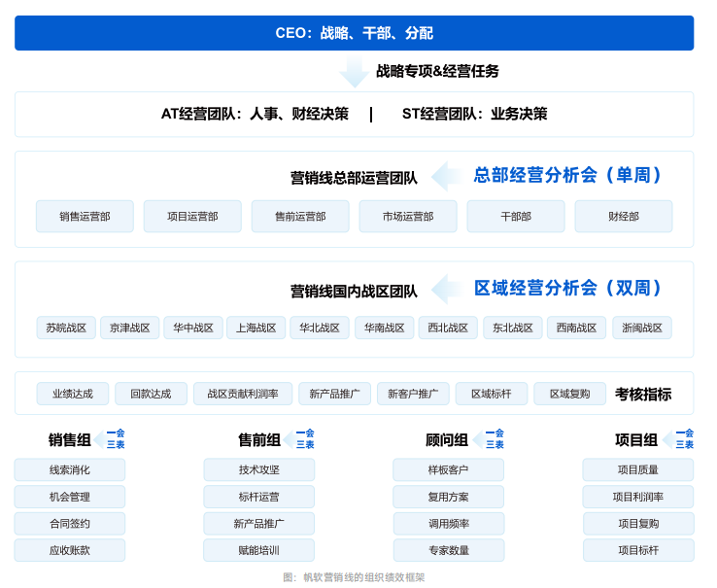Click the 上海战区 box
The width and height of the screenshot is (717, 588).
pos(256,328)
